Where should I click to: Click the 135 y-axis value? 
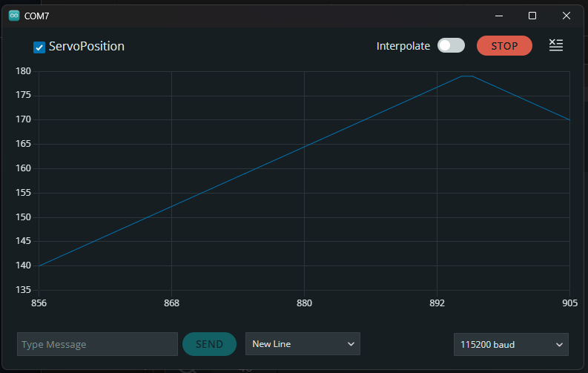click(x=23, y=290)
